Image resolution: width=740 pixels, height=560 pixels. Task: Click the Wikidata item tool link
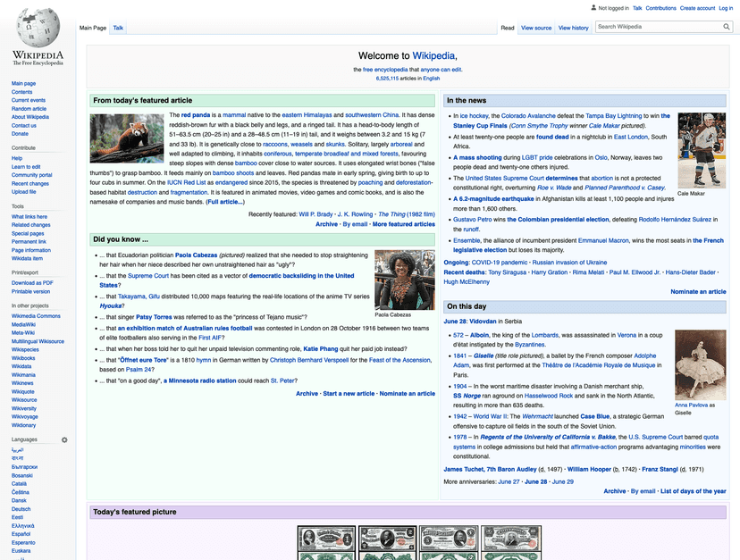pos(27,258)
